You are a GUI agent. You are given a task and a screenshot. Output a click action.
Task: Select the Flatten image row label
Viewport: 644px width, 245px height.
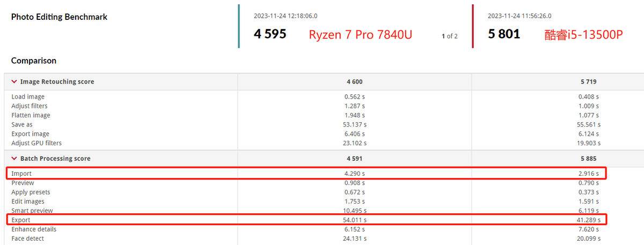tap(31, 115)
